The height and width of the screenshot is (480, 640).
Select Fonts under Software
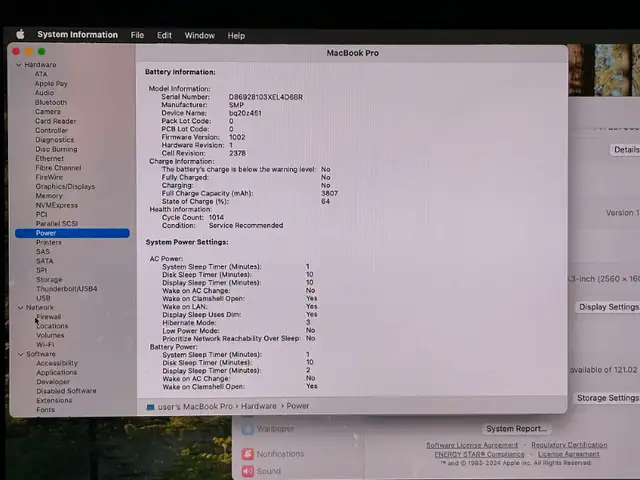pyautogui.click(x=45, y=409)
